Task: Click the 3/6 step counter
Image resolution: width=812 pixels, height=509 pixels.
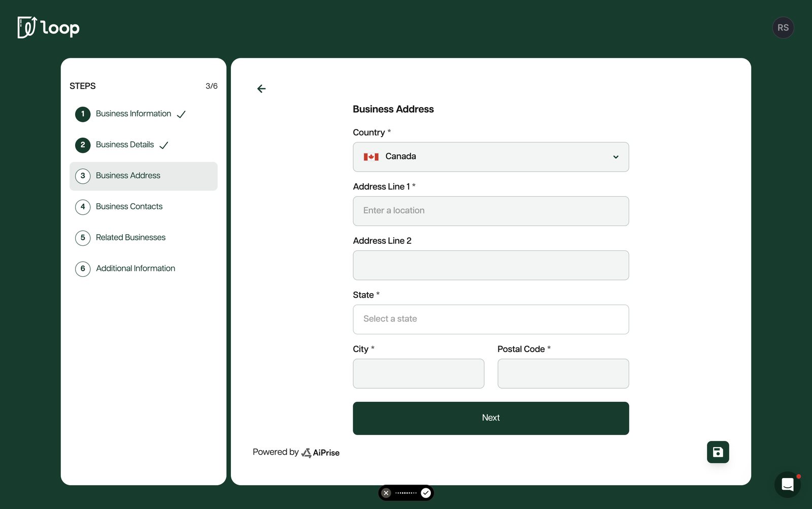Action: [212, 86]
